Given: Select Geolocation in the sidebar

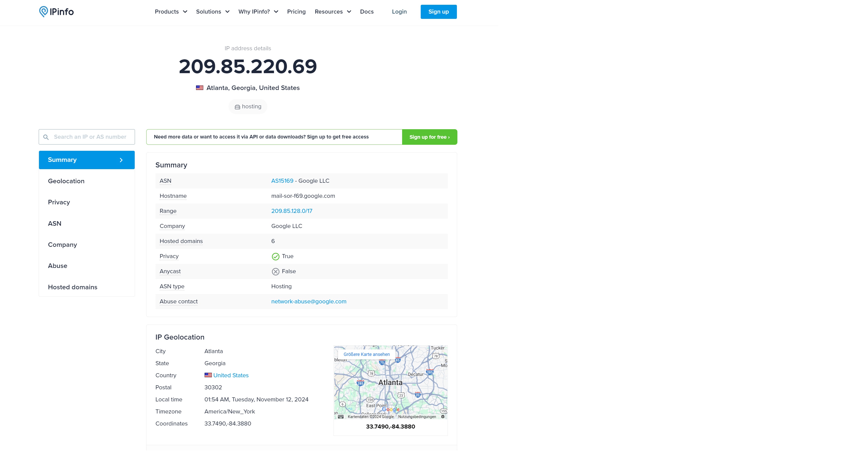Looking at the screenshot, I should (x=66, y=181).
